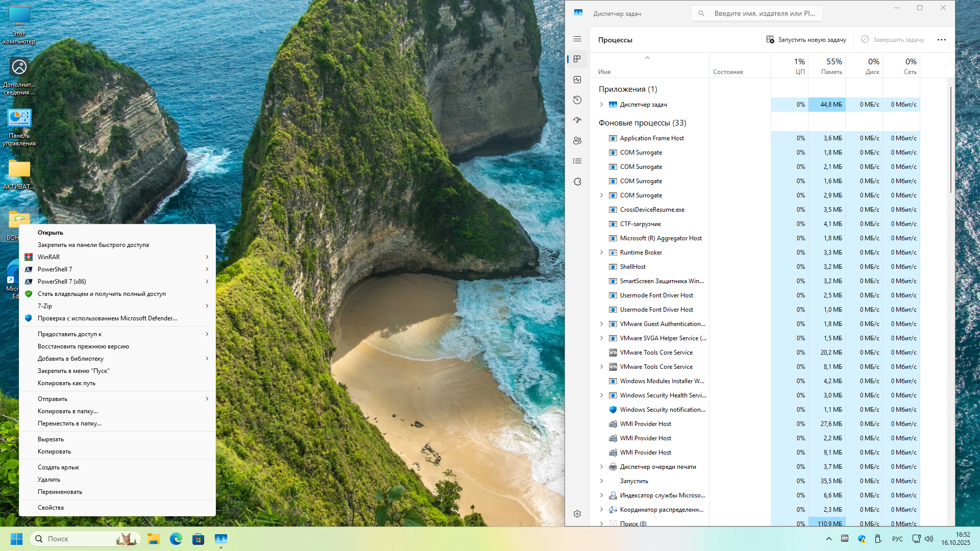Expand the VMware Guest Authentication process

tap(601, 324)
